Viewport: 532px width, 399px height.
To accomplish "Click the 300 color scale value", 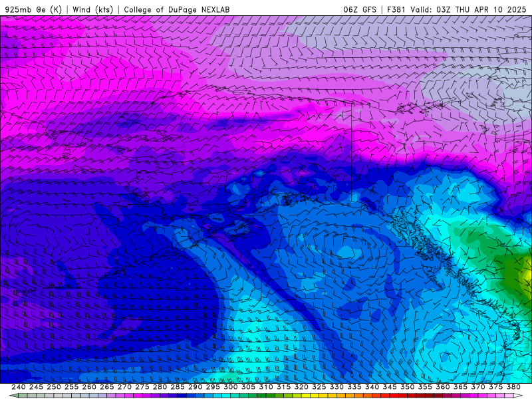I will point(230,387).
